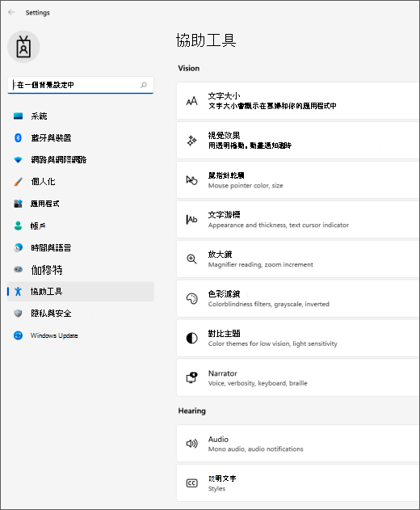Click the visual effects sparkle icon
420x510 pixels.
tap(191, 141)
